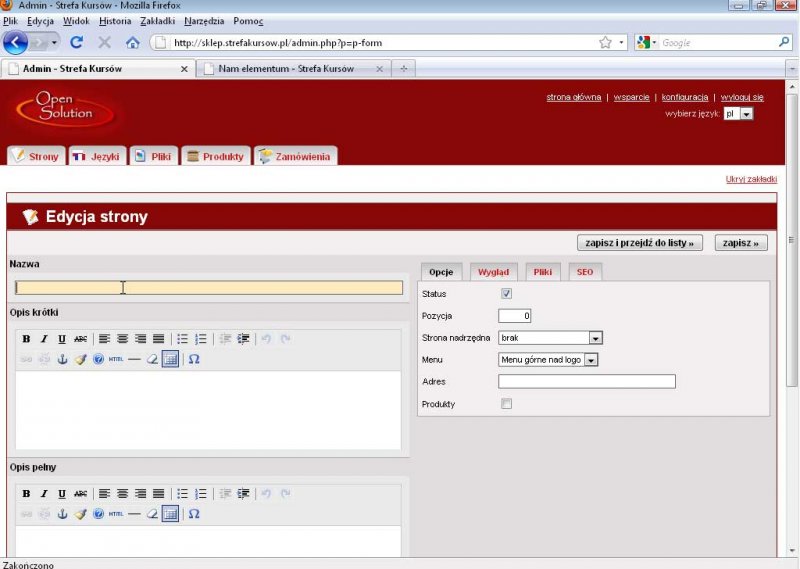Image resolution: width=800 pixels, height=569 pixels.
Task: Open the Produkty admin tab
Action: coord(214,156)
